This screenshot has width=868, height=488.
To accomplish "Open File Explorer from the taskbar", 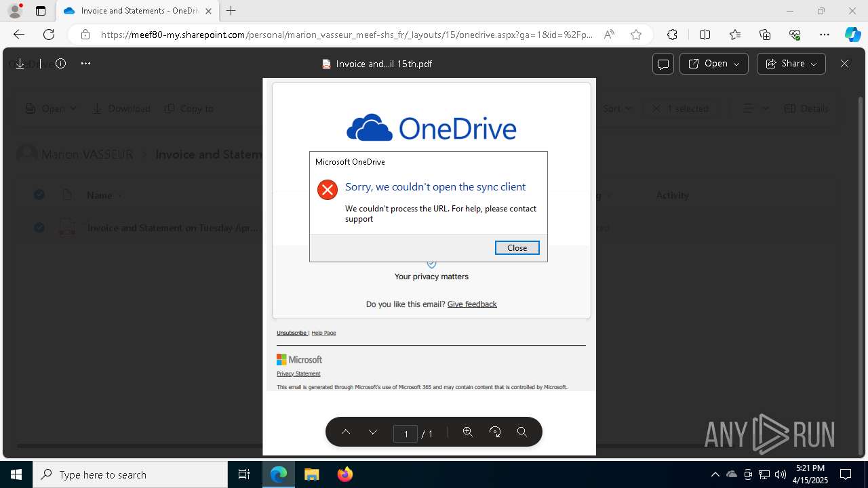I will [x=311, y=474].
